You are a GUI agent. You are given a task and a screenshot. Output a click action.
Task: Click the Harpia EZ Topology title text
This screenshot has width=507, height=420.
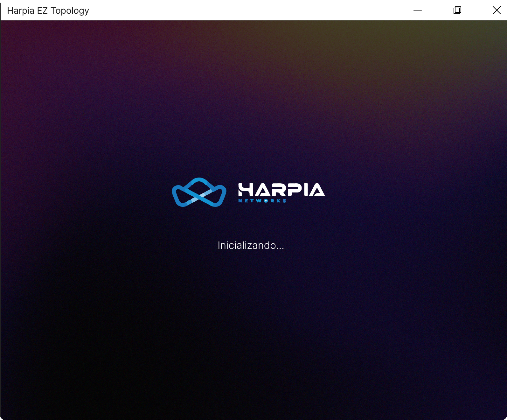[x=48, y=11]
